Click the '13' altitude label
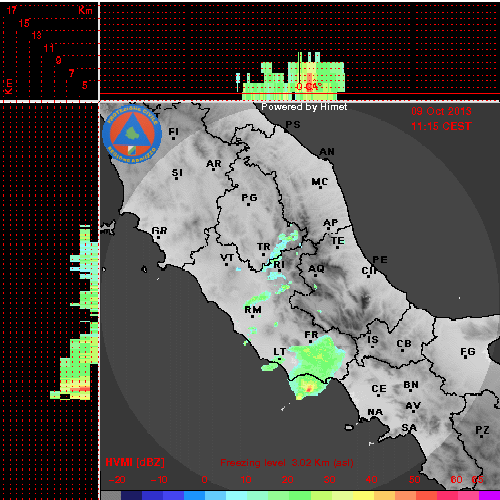 click(x=37, y=35)
